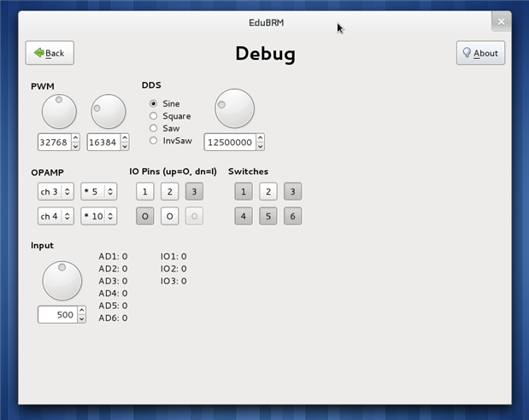
Task: Click the AD3: 0 reading
Action: [x=113, y=281]
